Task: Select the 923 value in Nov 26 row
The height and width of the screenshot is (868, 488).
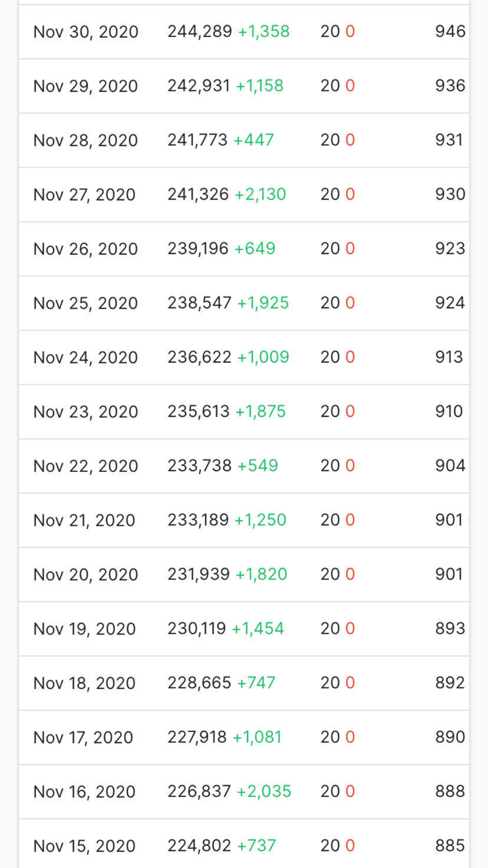Action: point(450,248)
